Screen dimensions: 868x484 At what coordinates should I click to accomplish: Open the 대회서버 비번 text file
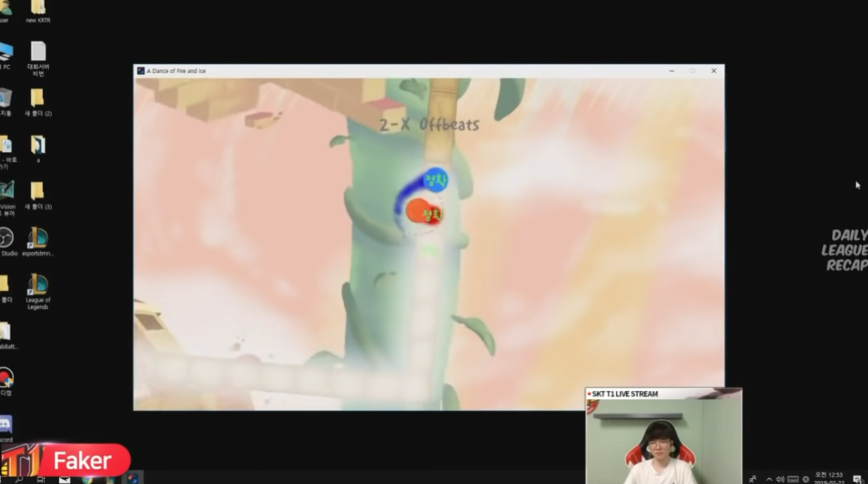(x=38, y=58)
